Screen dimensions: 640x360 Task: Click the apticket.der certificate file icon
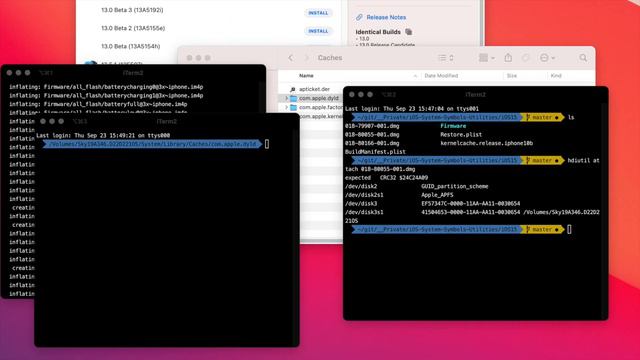(x=293, y=89)
